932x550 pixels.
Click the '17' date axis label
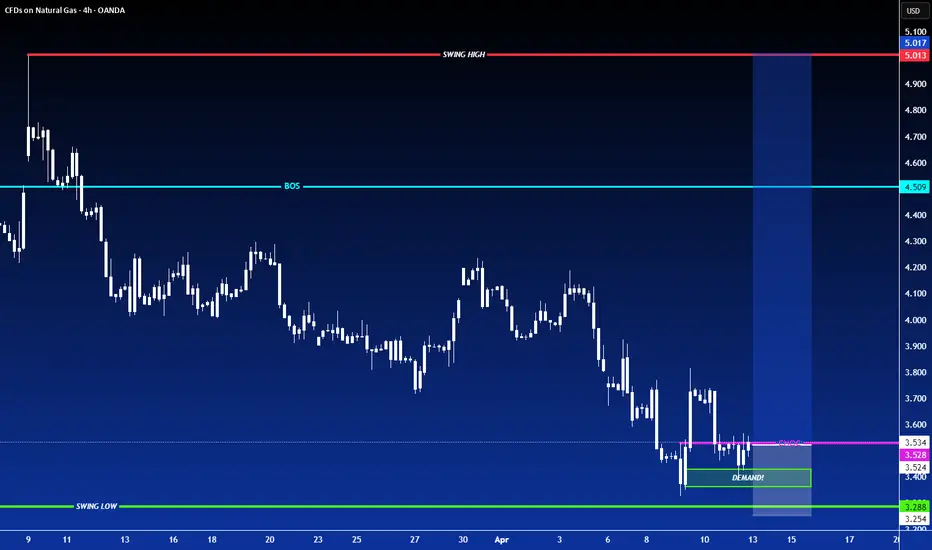click(x=849, y=540)
